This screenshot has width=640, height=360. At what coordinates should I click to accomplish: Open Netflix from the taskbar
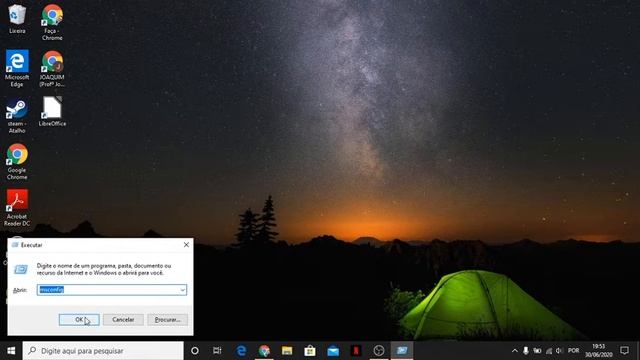(x=356, y=351)
